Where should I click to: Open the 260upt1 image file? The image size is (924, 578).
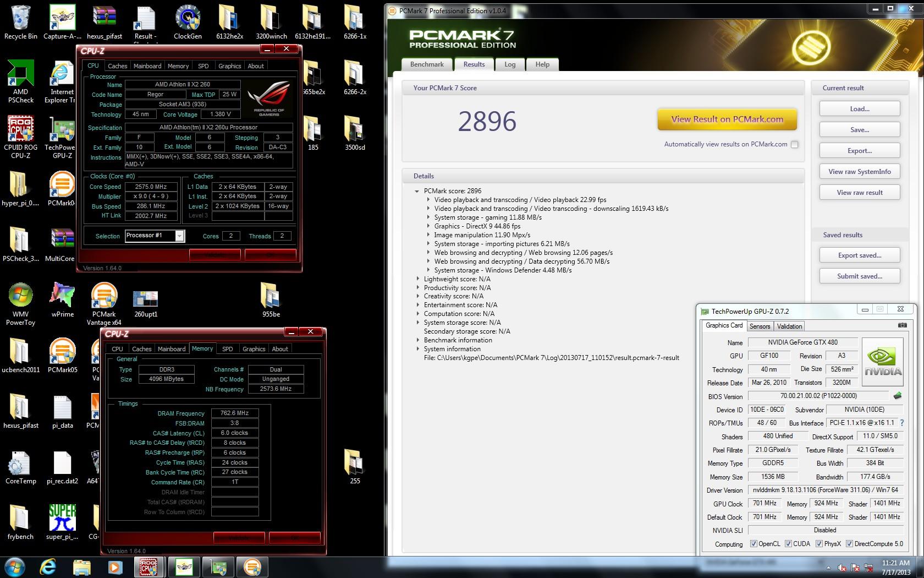[146, 304]
